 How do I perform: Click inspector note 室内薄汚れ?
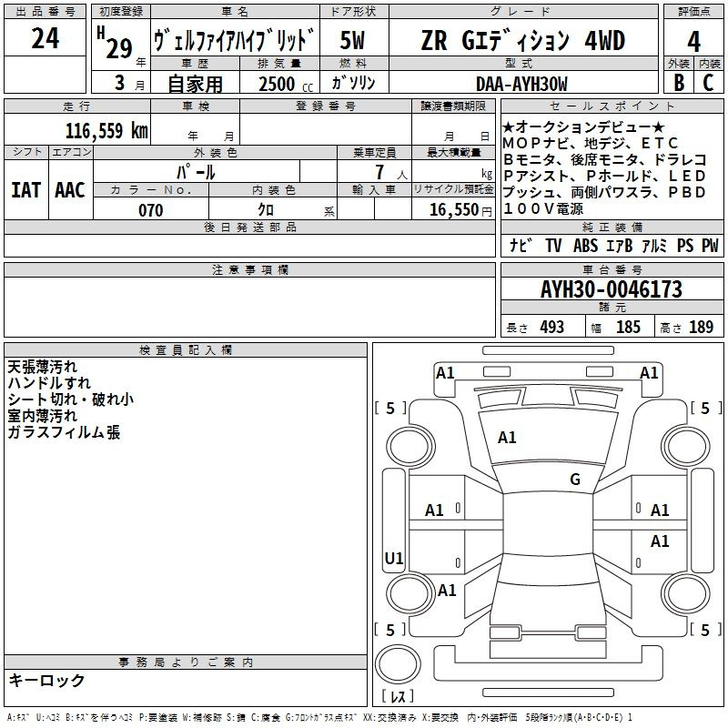[42, 416]
